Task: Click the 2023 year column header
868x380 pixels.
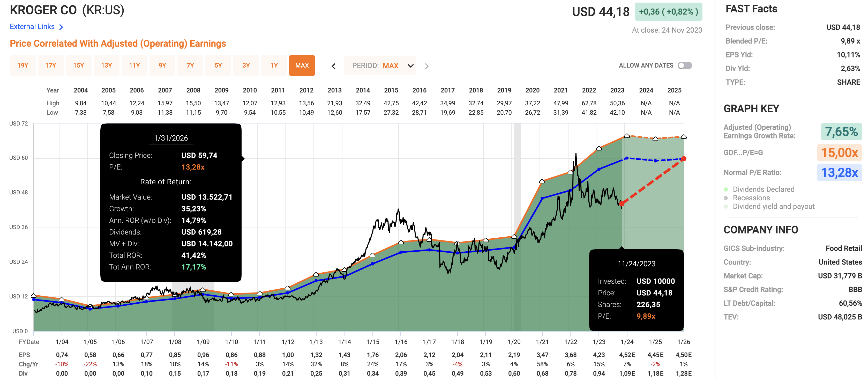Action: [617, 90]
